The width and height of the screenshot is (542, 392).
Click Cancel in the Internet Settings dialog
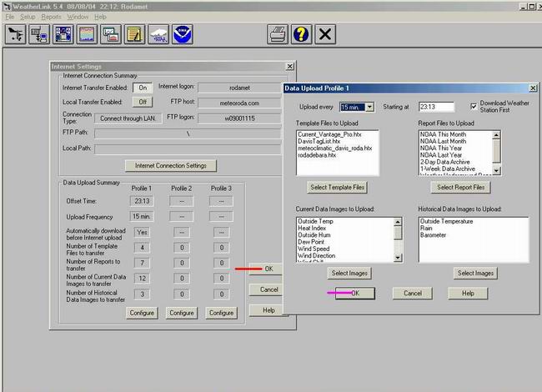[266, 289]
